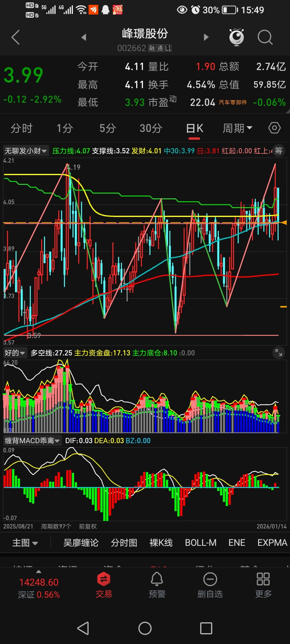Screen dimensions: 290x644
Task: Tap Android recent apps square
Action: click(206, 628)
